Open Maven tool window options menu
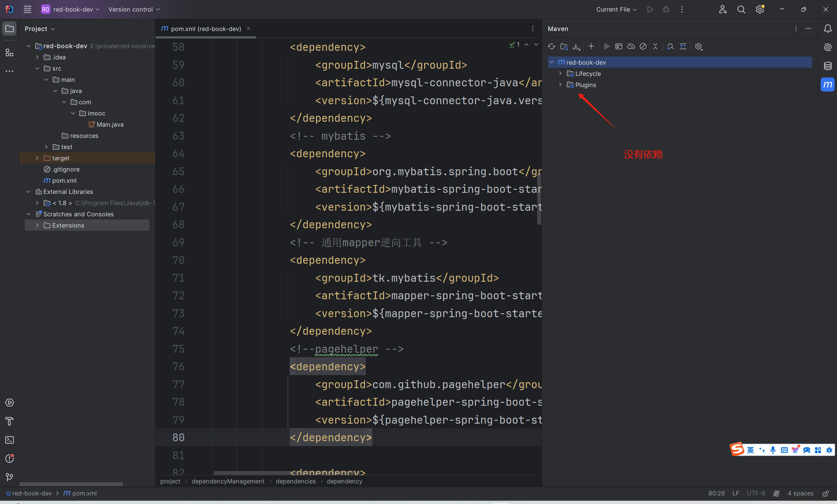The image size is (837, 504). [796, 28]
